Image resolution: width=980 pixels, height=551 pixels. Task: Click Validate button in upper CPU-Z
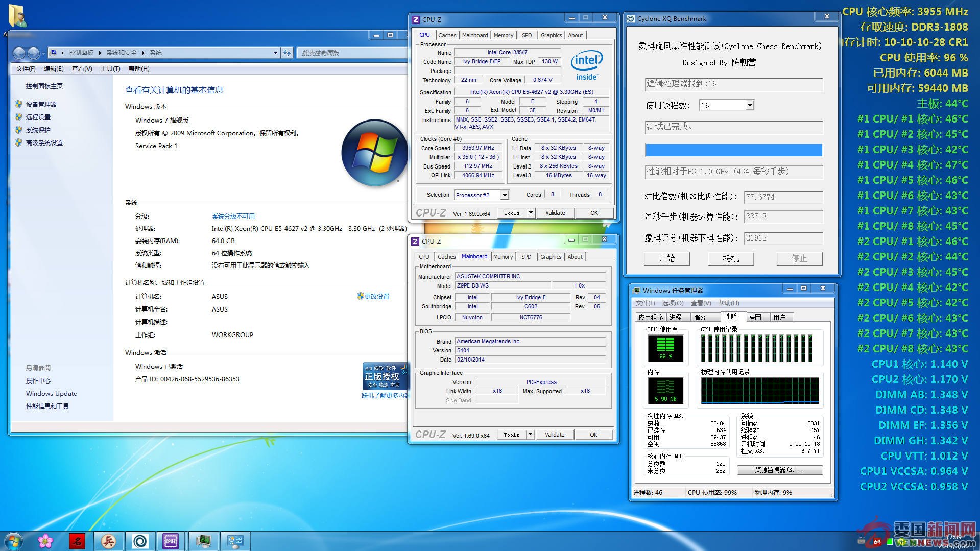pyautogui.click(x=555, y=213)
